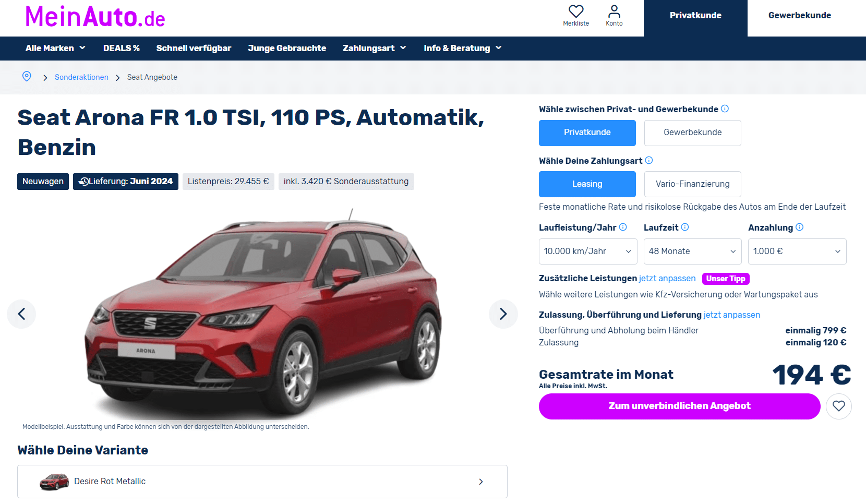Click the Lieferung: Juni 2024 badge
The height and width of the screenshot is (504, 866).
tap(126, 182)
